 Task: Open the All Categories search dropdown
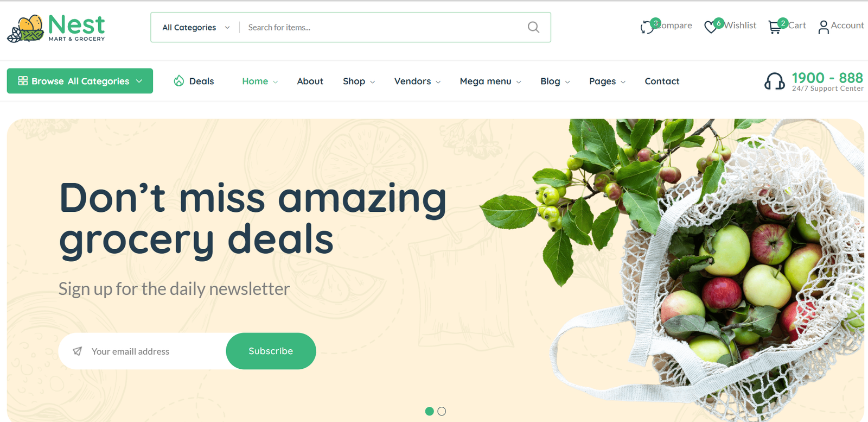tap(196, 27)
